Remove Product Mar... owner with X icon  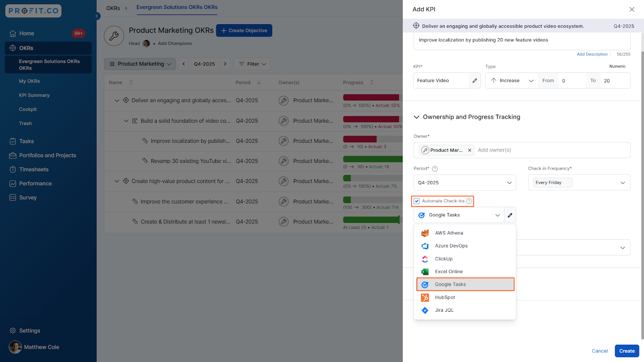point(469,150)
